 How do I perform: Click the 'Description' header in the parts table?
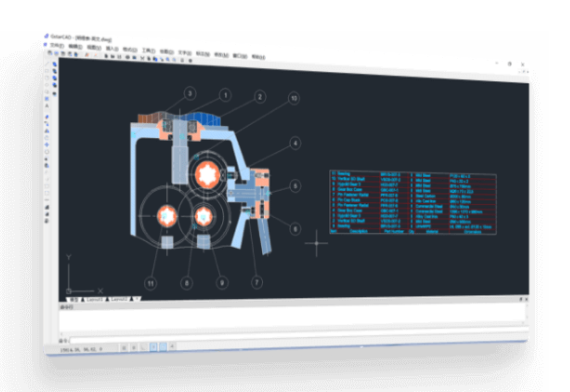[358, 231]
